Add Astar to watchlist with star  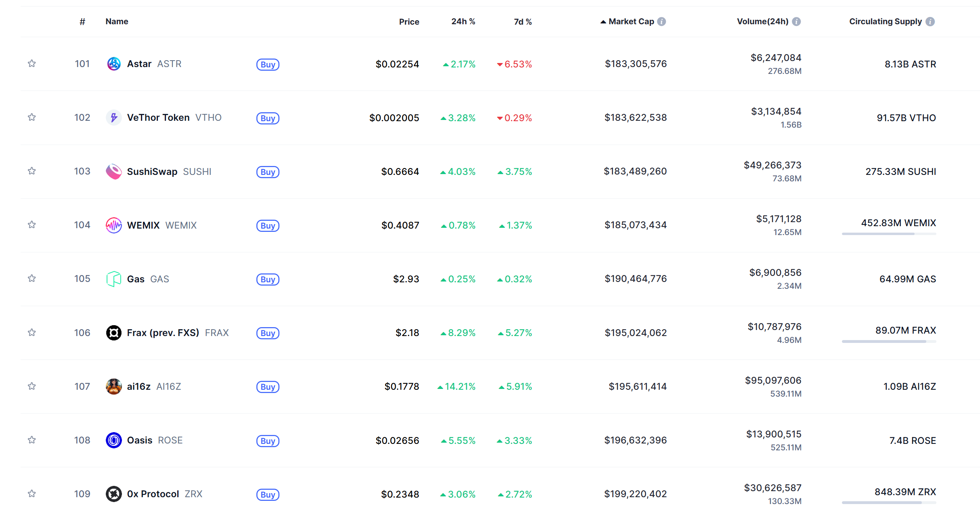click(32, 63)
